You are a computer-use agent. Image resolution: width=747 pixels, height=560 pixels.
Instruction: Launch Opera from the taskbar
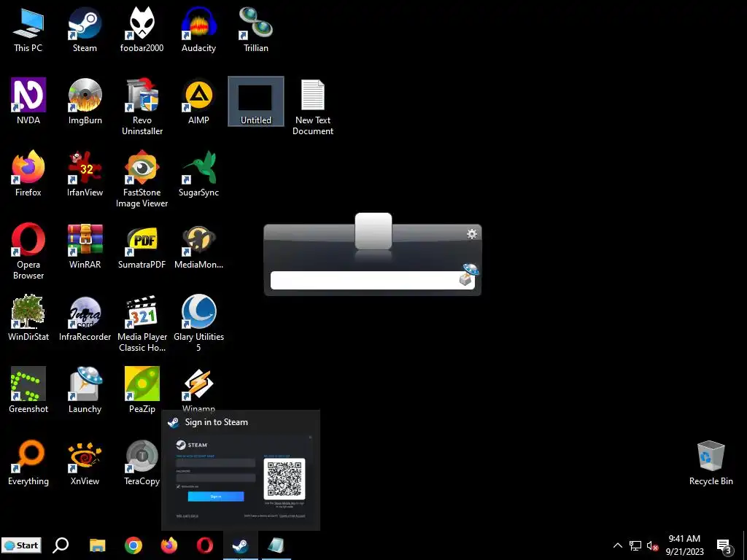[x=205, y=545]
